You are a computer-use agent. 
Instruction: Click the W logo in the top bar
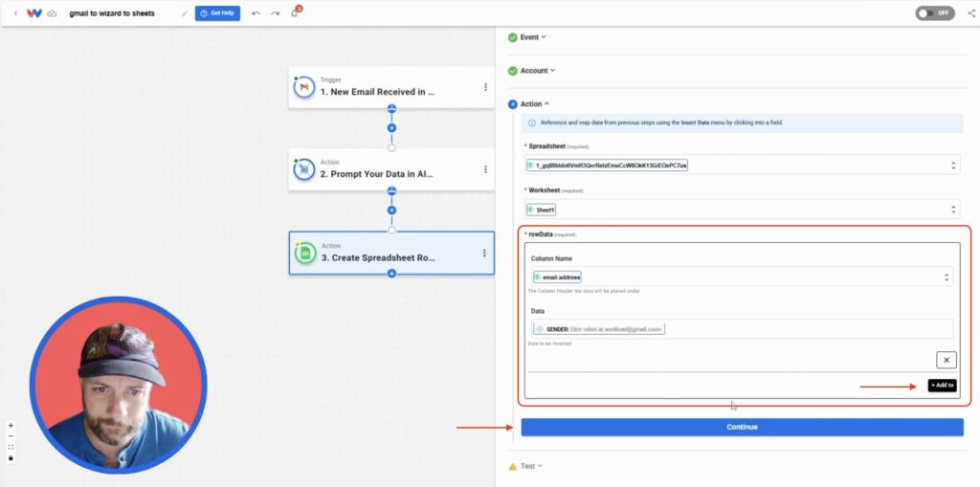tap(33, 13)
